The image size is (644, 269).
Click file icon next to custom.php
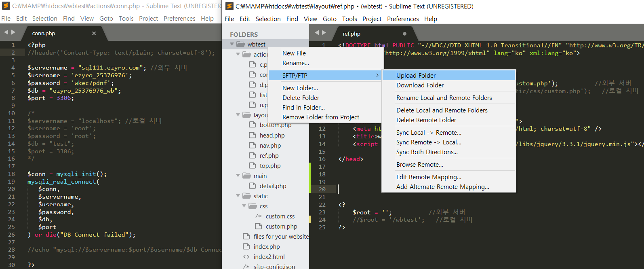click(259, 226)
